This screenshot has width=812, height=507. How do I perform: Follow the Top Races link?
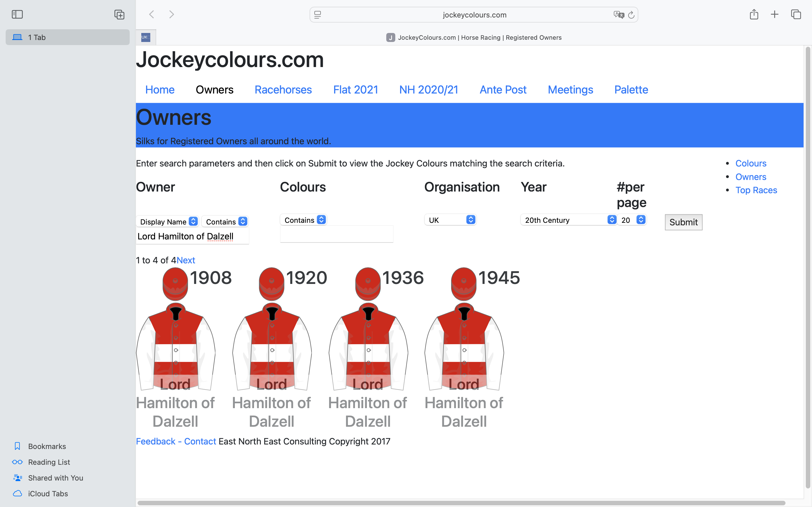(x=756, y=190)
